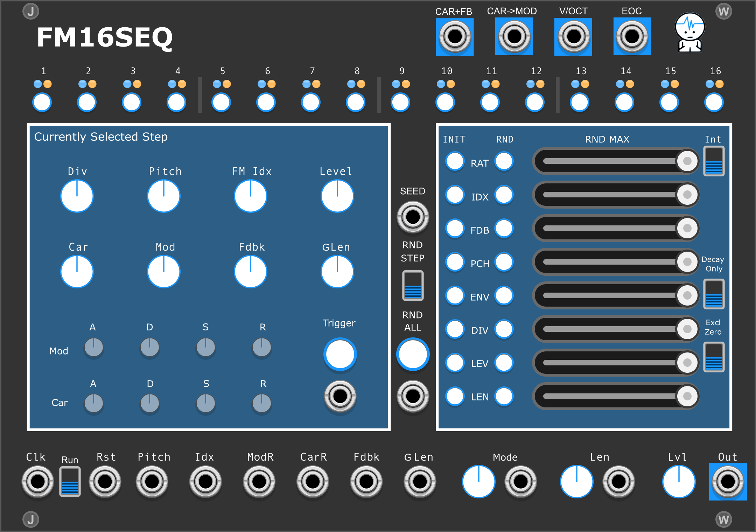Click the Clk input jack
756x532 pixels.
pos(38,482)
